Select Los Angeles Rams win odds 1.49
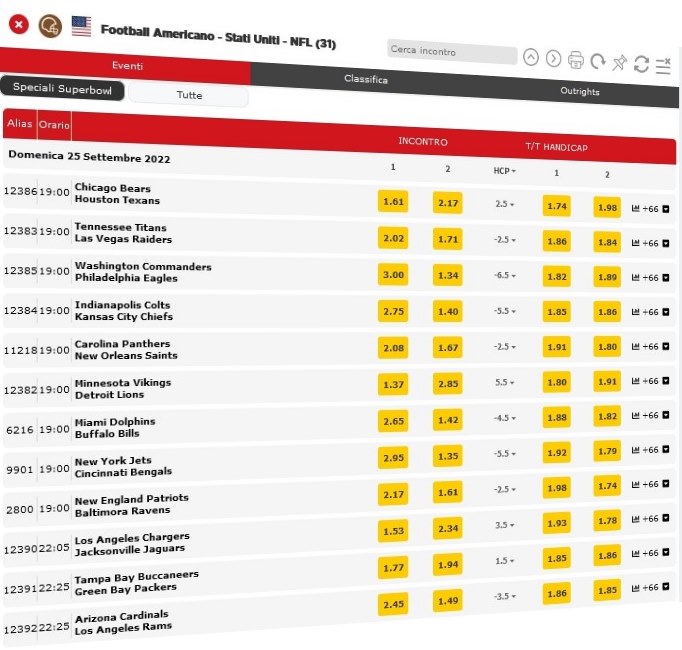This screenshot has width=682, height=650. coord(448,601)
